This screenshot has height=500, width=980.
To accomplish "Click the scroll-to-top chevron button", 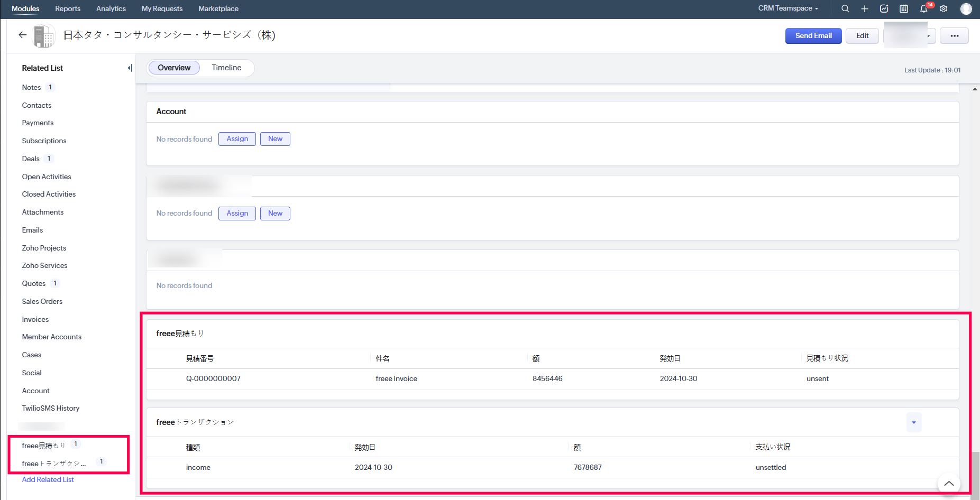I will 949,483.
